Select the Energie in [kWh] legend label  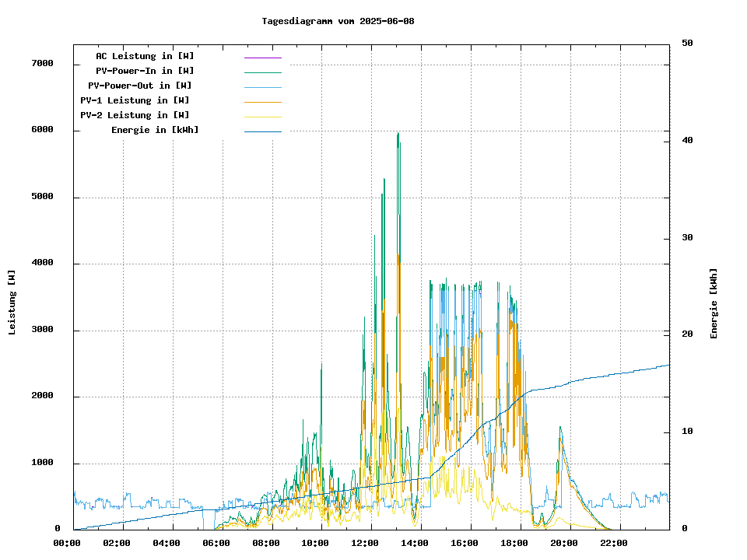[155, 130]
